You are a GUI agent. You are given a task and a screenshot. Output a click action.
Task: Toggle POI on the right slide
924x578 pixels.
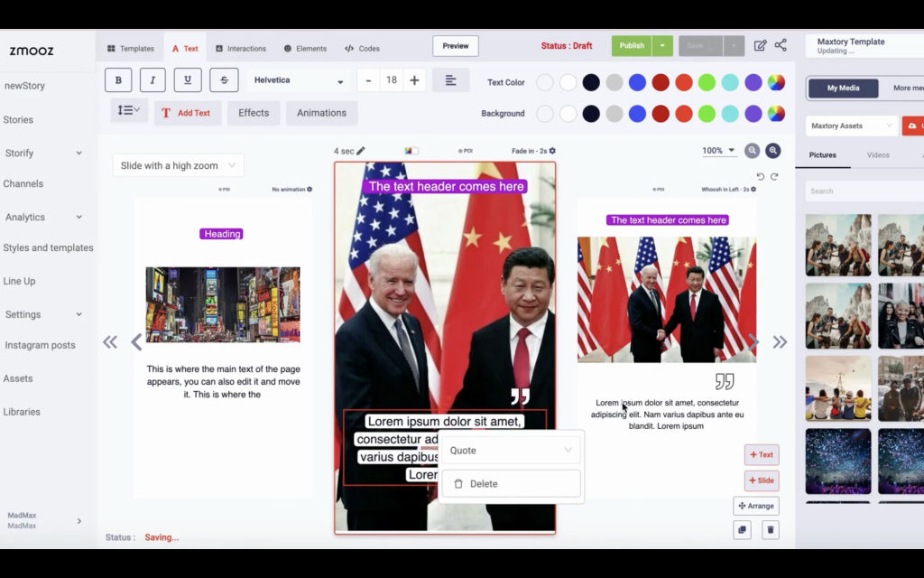(x=658, y=190)
